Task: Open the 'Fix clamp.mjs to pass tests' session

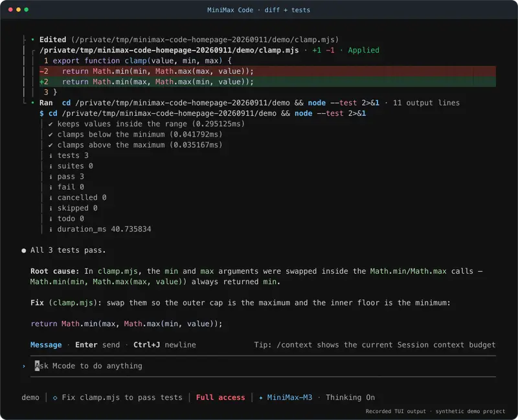Action: tap(122, 397)
